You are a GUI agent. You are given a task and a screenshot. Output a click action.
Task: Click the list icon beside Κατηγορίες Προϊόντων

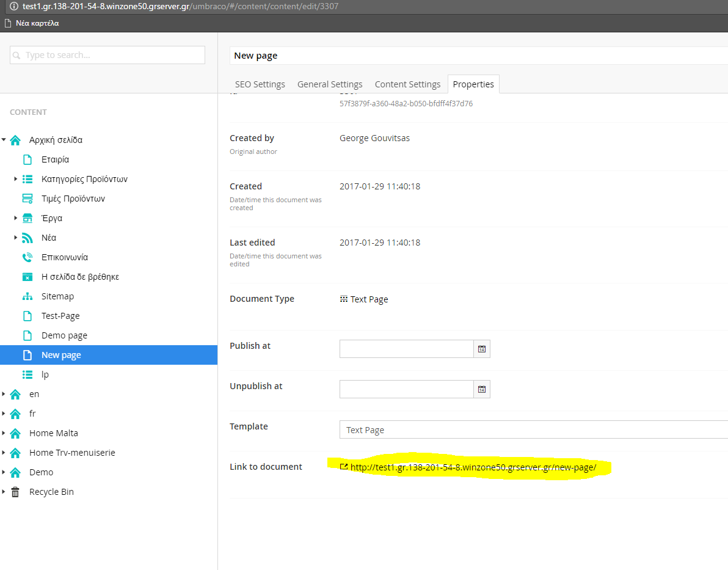point(27,179)
